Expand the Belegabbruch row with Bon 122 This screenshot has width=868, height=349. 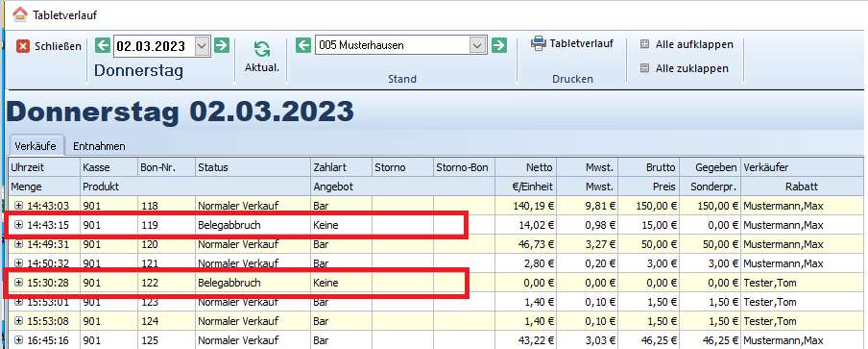[x=19, y=283]
